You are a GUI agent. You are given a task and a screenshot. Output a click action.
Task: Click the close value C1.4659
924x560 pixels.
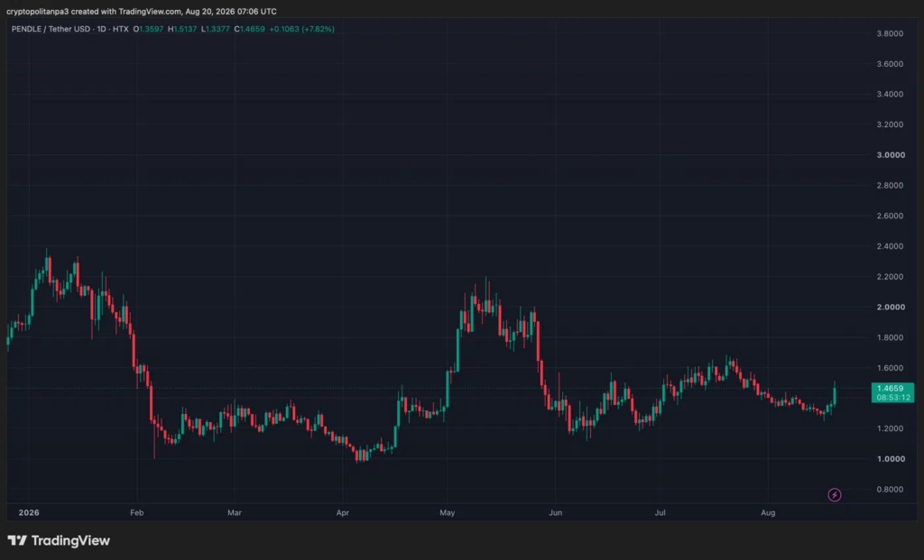(x=249, y=29)
